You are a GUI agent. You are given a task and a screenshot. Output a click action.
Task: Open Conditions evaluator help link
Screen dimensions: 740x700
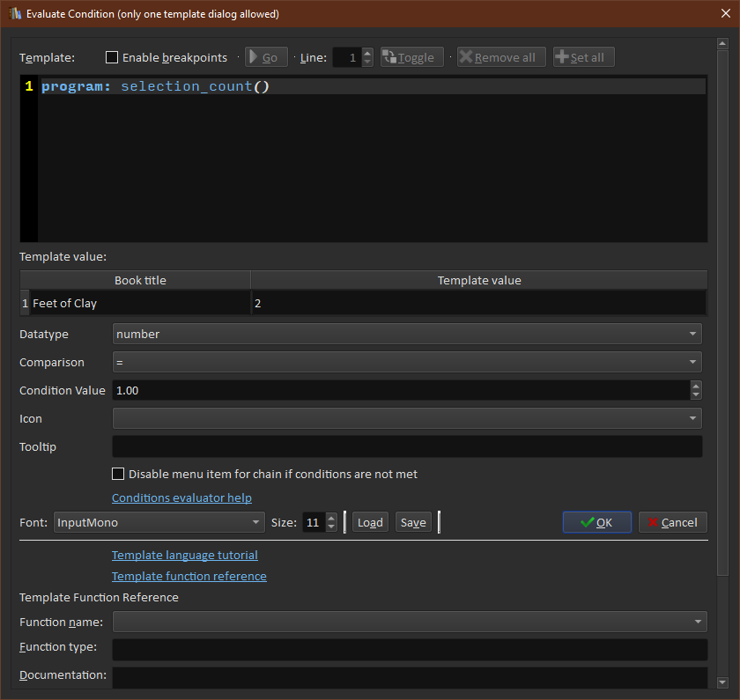[181, 497]
